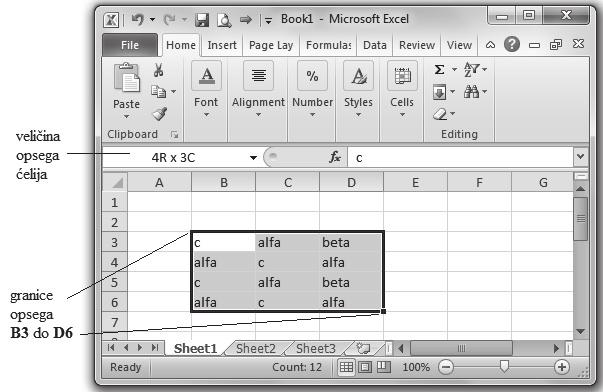Open the Sheet2 worksheet tab

(256, 349)
